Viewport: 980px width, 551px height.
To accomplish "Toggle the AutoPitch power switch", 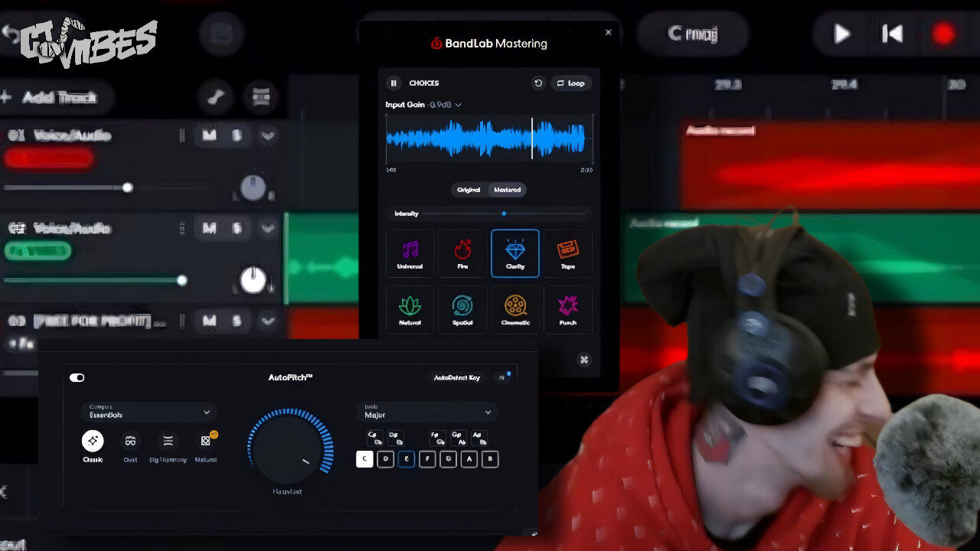I will pos(77,377).
